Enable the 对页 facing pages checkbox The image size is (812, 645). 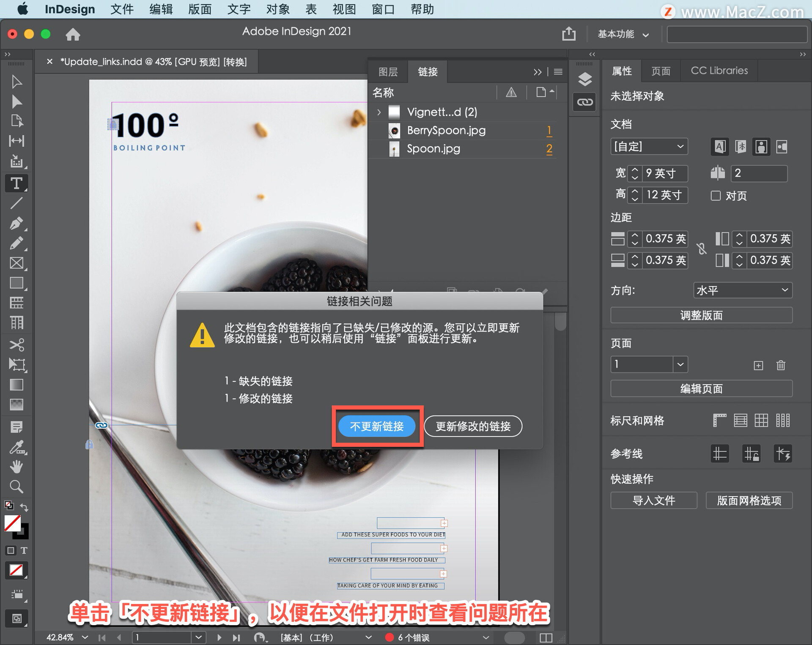716,196
